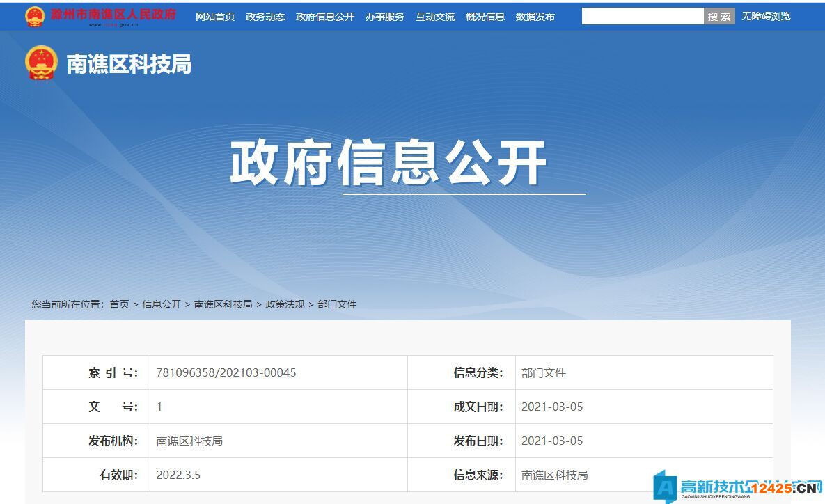Click the 南谯区科技局 header title
This screenshot has height=504, width=825.
coord(129,64)
